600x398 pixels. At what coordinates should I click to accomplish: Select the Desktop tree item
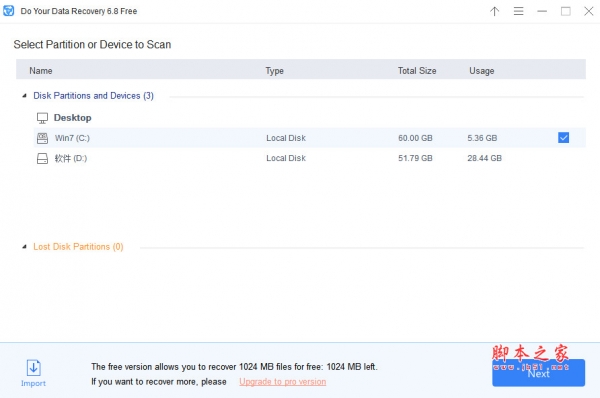tap(72, 118)
